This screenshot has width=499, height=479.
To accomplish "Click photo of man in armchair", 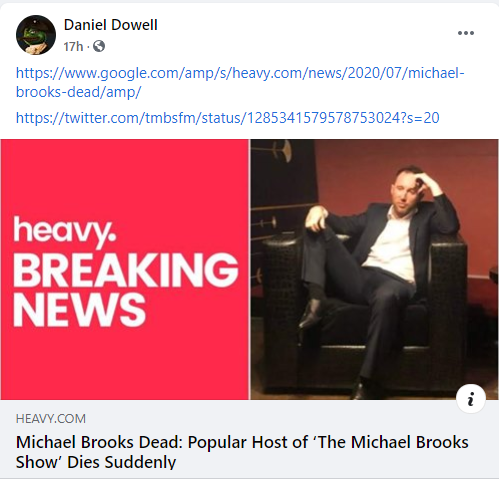I will click(x=374, y=269).
